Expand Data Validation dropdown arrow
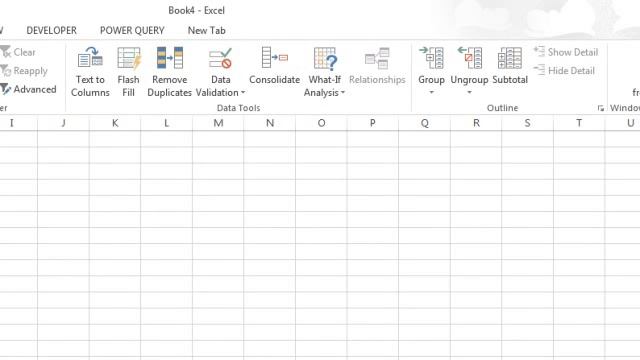Viewport: 640px width, 360px height. click(x=243, y=93)
